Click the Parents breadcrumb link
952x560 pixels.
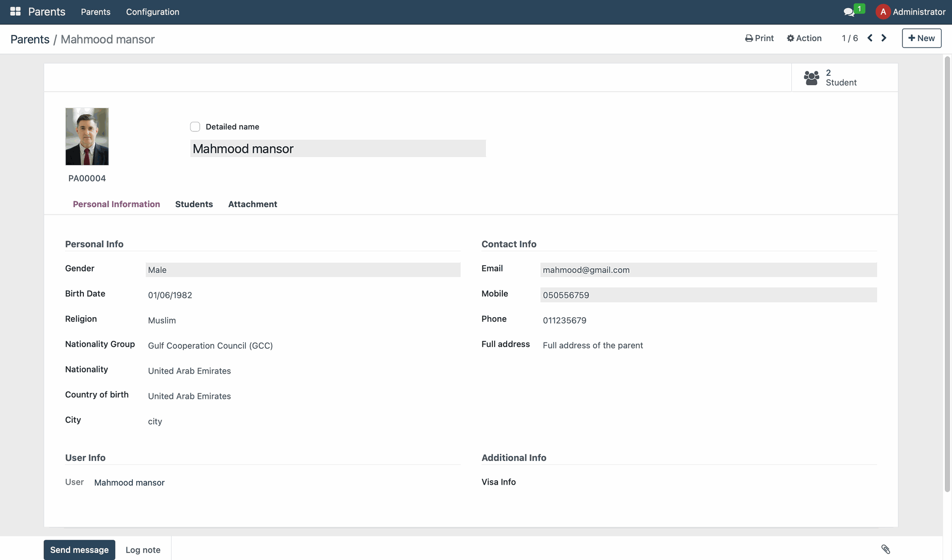click(x=30, y=39)
